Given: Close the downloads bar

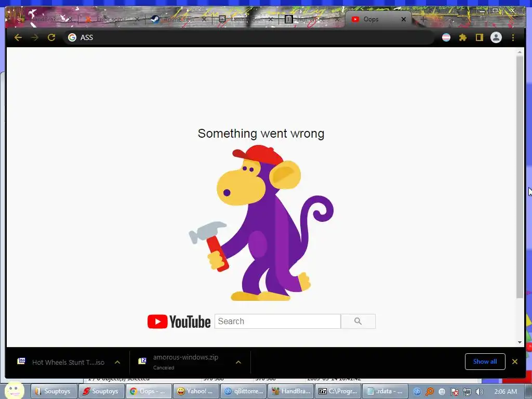Looking at the screenshot, I should pos(515,362).
